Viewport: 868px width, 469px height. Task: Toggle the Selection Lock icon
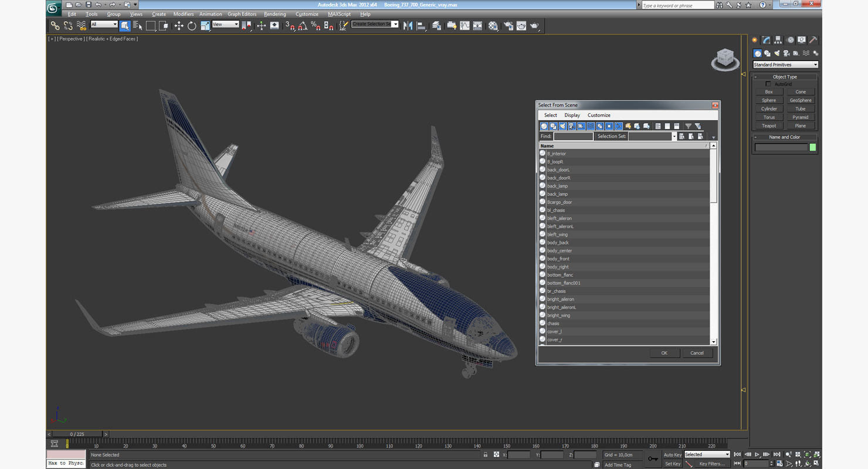(486, 455)
